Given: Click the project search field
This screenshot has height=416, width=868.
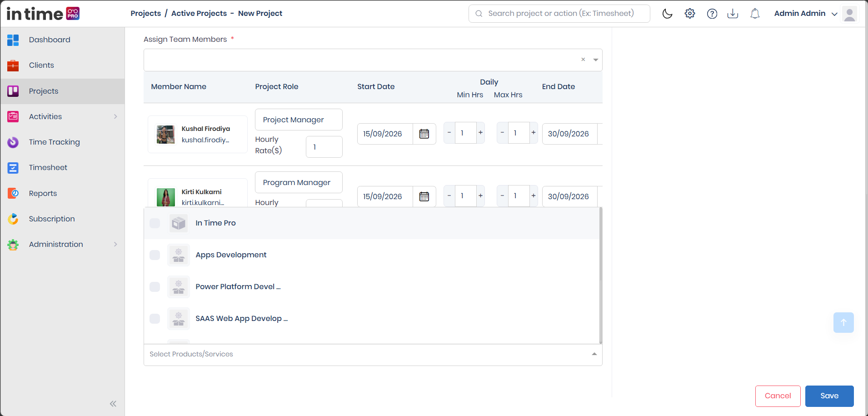Looking at the screenshot, I should click(559, 14).
